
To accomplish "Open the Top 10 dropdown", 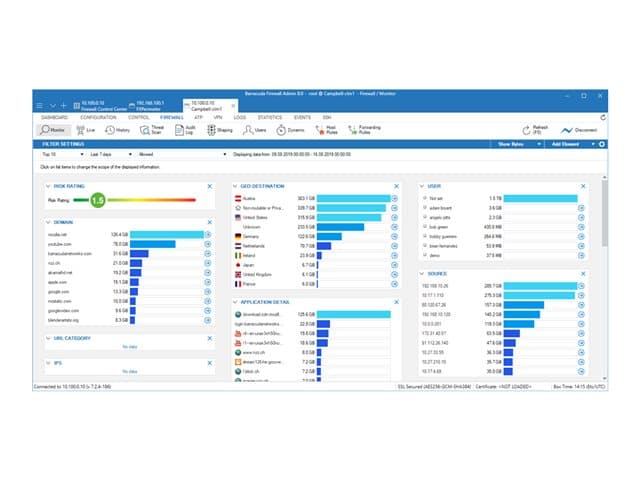I will click(62, 154).
